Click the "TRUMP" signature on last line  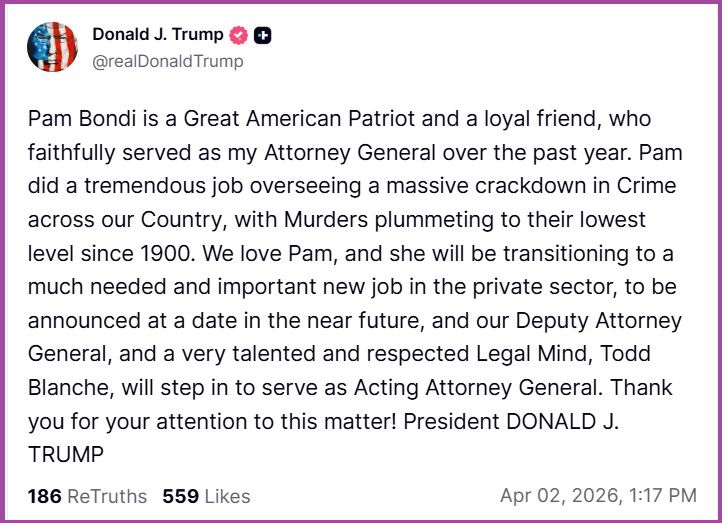pyautogui.click(x=66, y=454)
